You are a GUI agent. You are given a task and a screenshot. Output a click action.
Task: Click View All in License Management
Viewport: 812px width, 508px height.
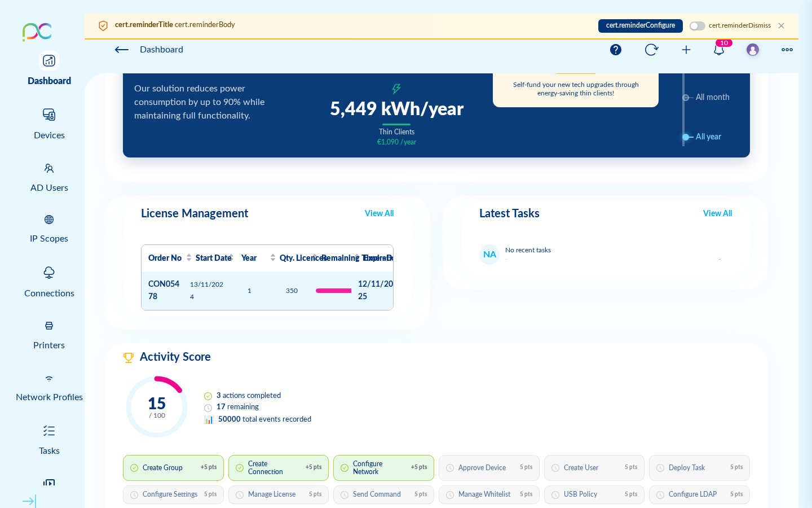tap(379, 213)
